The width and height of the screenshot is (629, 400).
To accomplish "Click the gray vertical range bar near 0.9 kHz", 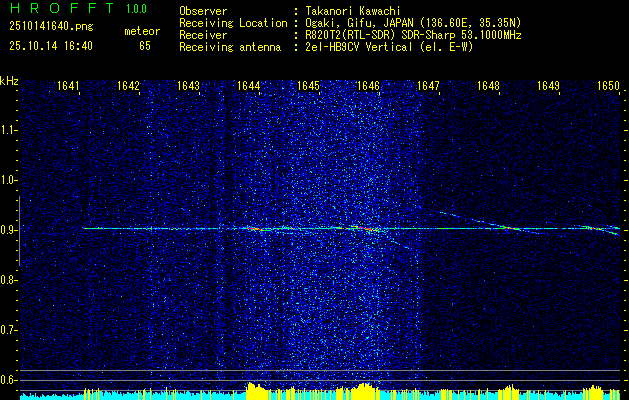I will tap(19, 231).
